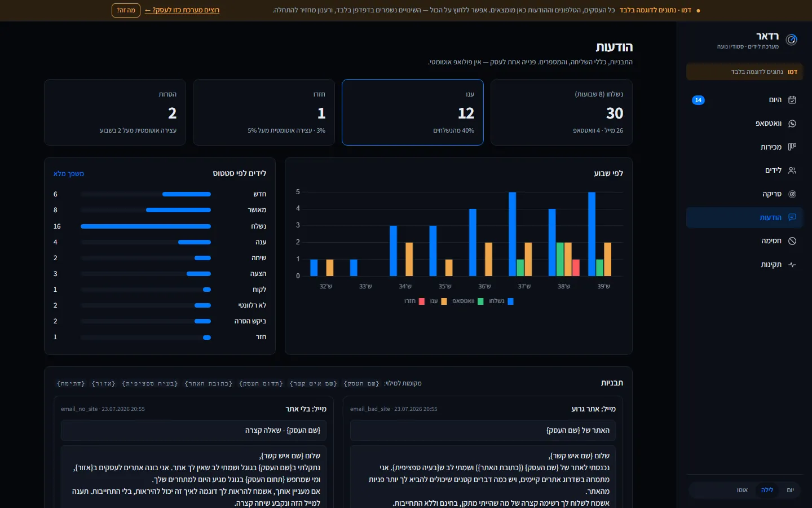Click the ביקש הסרה status row label
Image resolution: width=812 pixels, height=508 pixels.
click(x=250, y=321)
